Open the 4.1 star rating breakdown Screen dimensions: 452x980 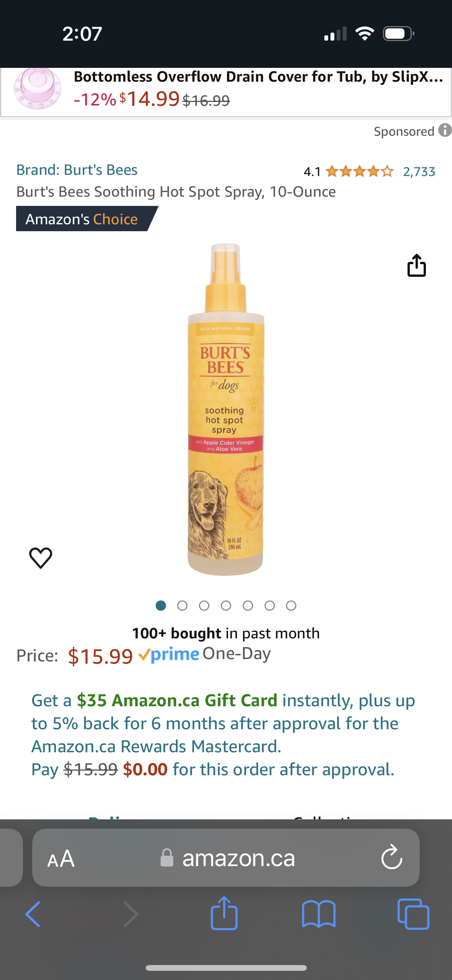pyautogui.click(x=348, y=171)
